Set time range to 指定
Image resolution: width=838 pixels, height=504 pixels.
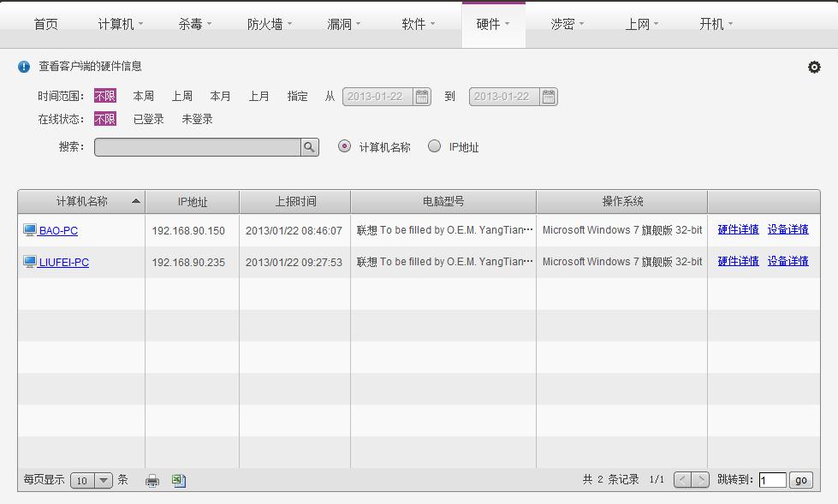(x=297, y=96)
